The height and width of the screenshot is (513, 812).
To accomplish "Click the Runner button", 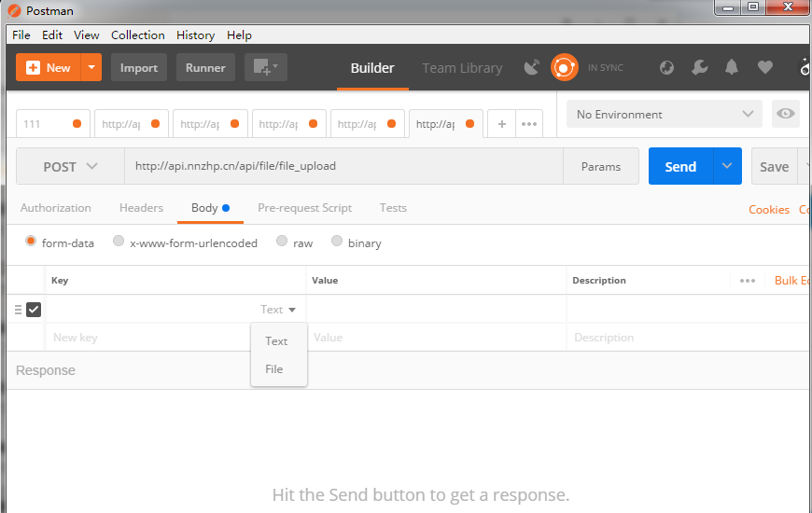I will pos(205,67).
